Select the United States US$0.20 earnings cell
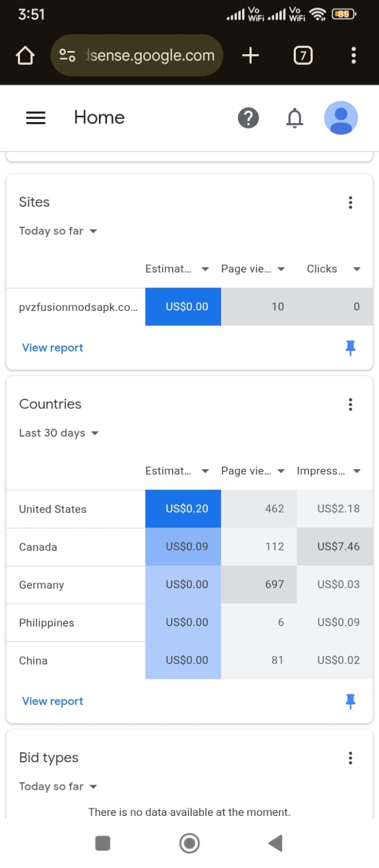Image resolution: width=379 pixels, height=868 pixels. point(183,509)
